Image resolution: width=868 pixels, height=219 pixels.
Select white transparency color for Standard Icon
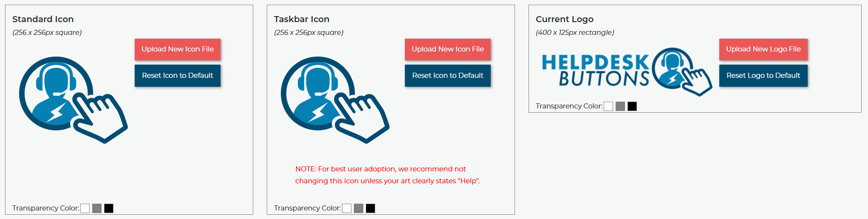click(x=85, y=208)
